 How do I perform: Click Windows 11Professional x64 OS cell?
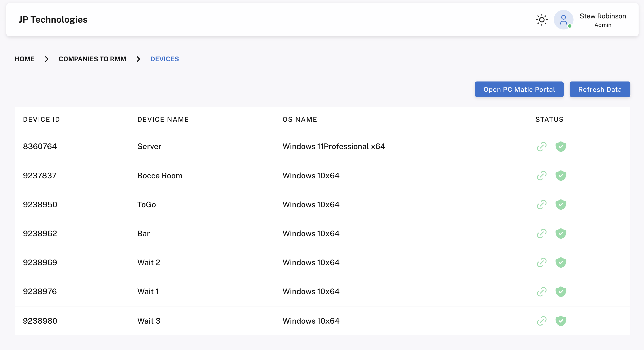[334, 147]
